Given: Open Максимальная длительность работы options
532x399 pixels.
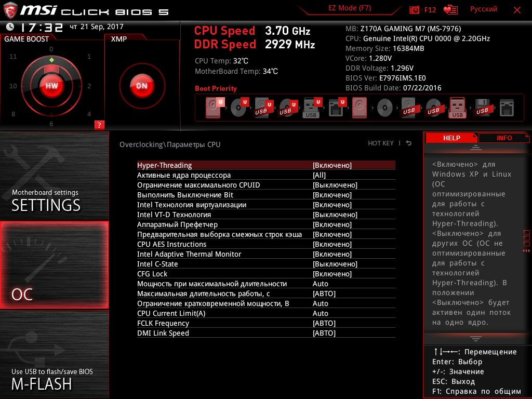Looking at the screenshot, I should click(x=266, y=294).
